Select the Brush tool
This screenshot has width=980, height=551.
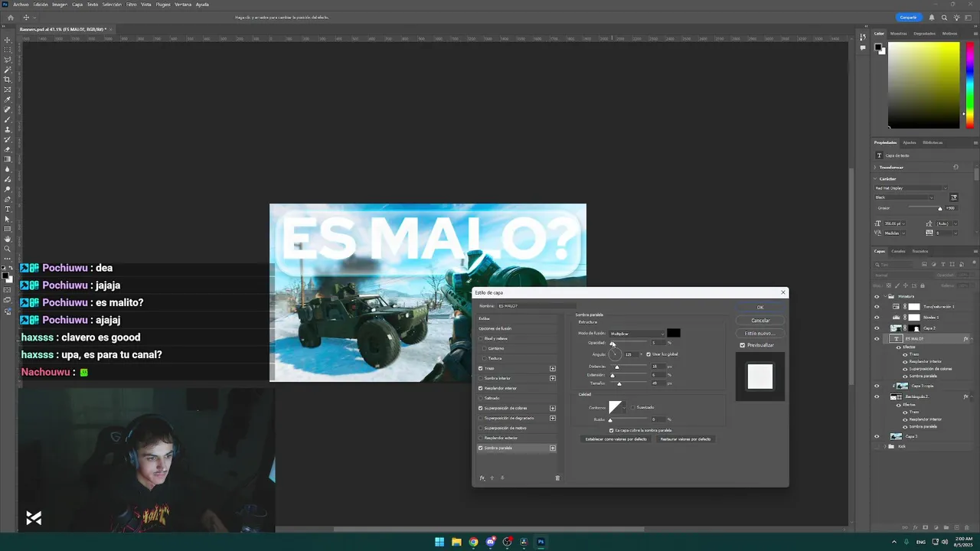[x=8, y=119]
